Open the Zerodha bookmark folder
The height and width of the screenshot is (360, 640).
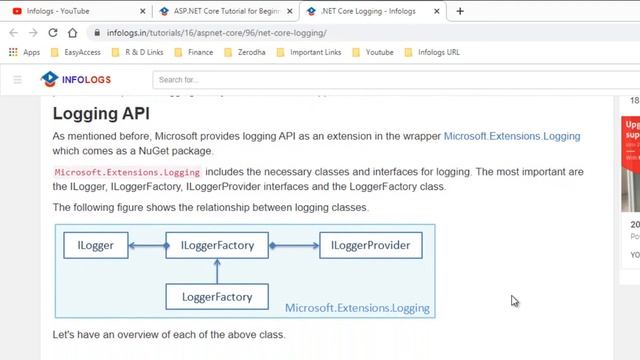tap(245, 52)
